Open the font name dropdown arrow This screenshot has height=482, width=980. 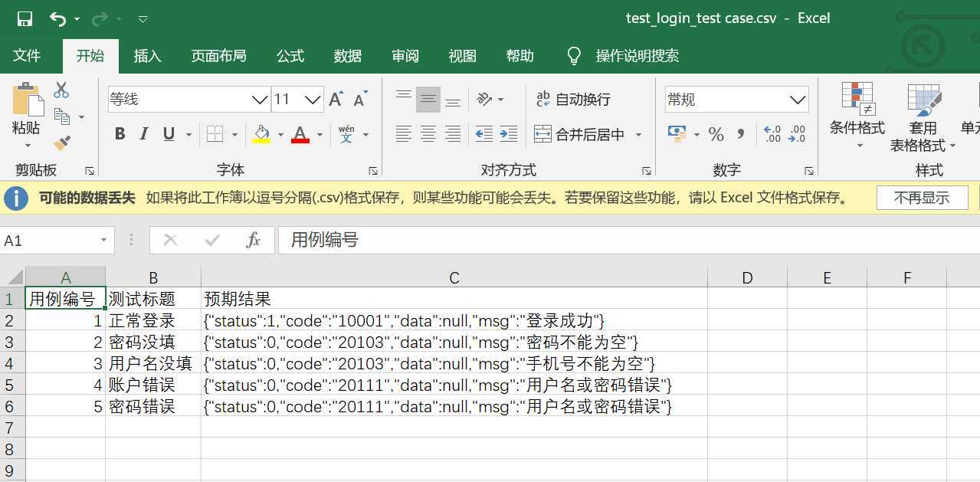coord(260,100)
